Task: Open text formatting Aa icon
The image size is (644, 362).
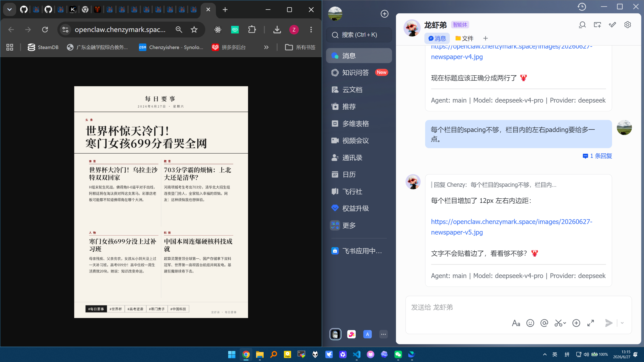Action: click(x=516, y=323)
